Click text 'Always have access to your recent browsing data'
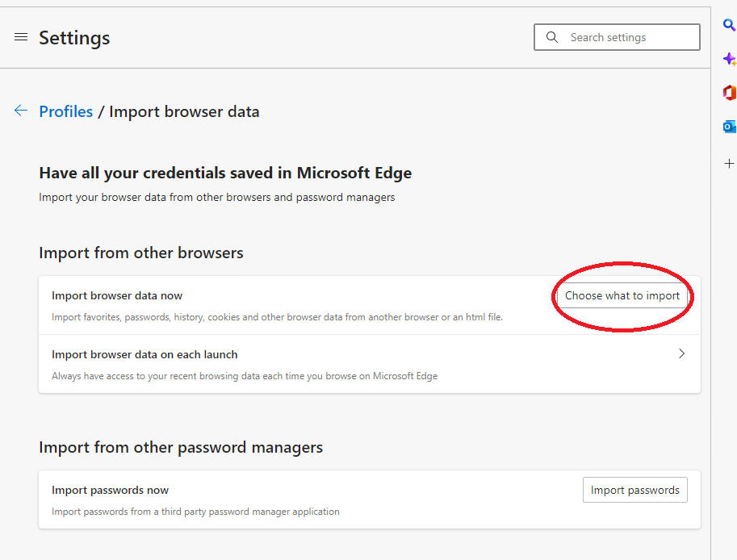This screenshot has height=560, width=737. 245,376
